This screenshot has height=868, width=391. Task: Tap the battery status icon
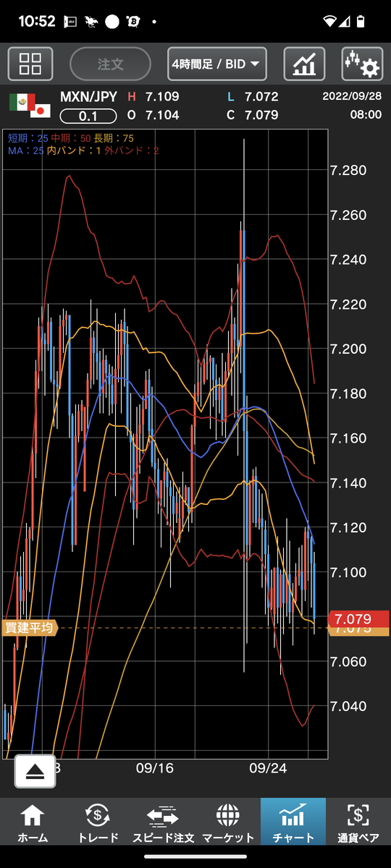[361, 22]
